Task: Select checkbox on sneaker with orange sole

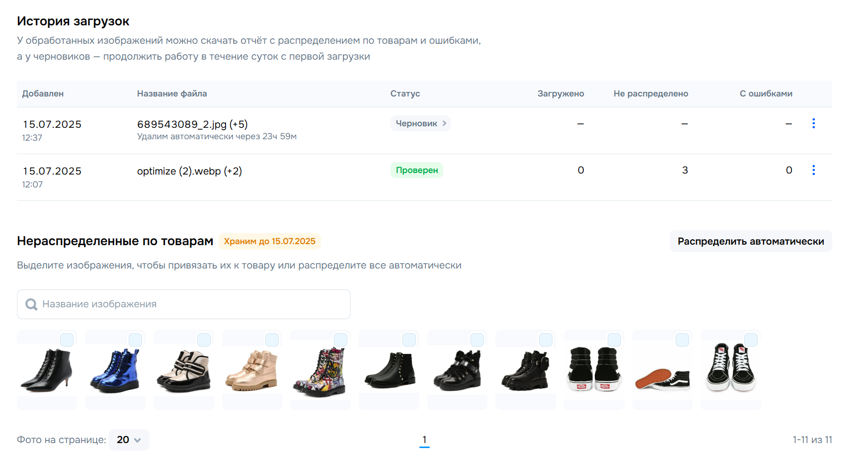Action: point(682,340)
